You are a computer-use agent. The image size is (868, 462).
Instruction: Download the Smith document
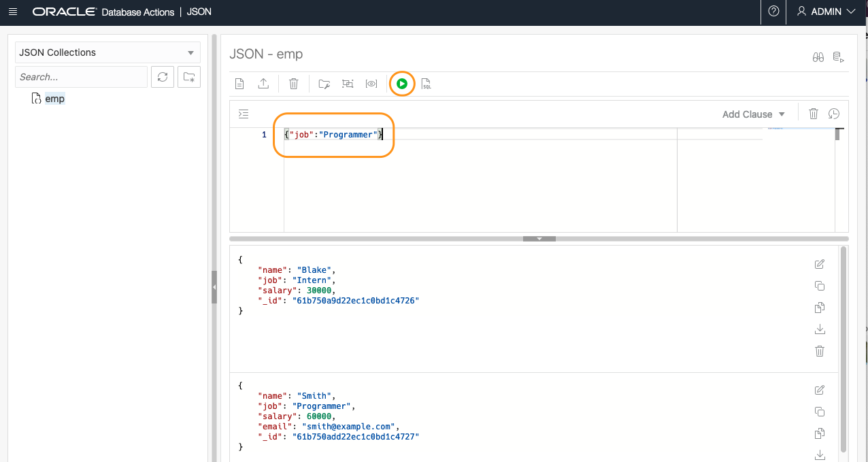[820, 455]
